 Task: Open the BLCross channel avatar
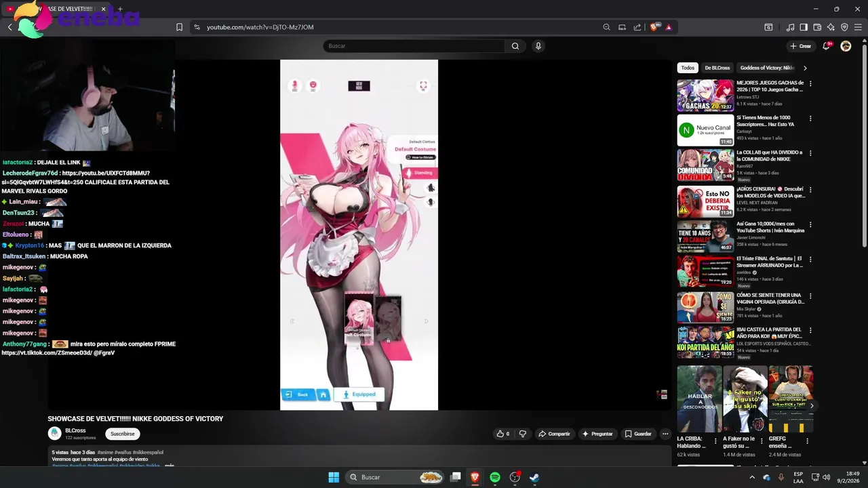[x=54, y=433]
